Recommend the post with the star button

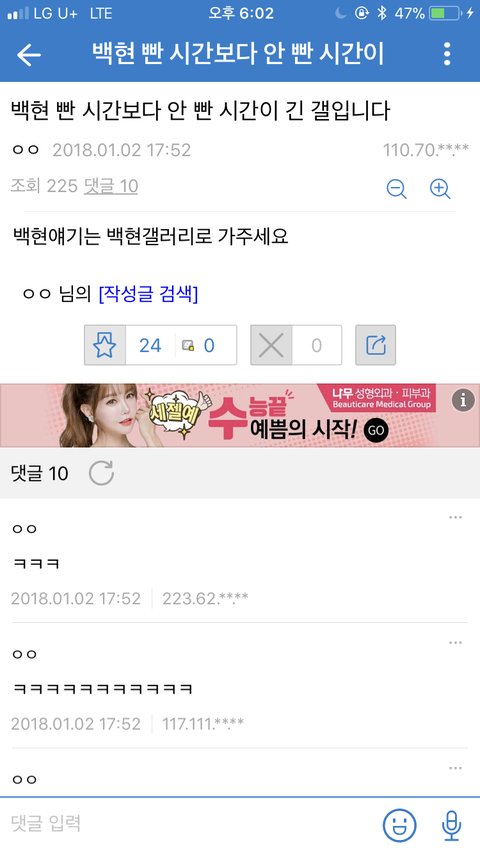coord(105,345)
